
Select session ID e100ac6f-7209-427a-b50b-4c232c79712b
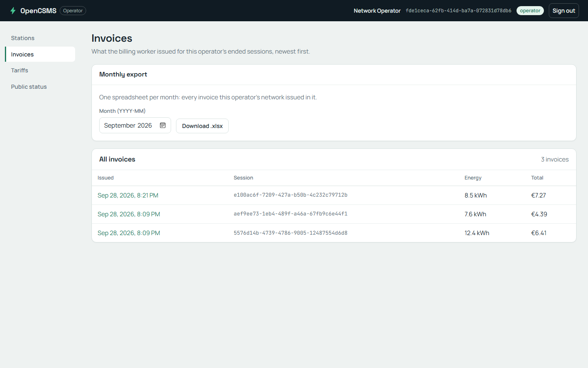[290, 195]
